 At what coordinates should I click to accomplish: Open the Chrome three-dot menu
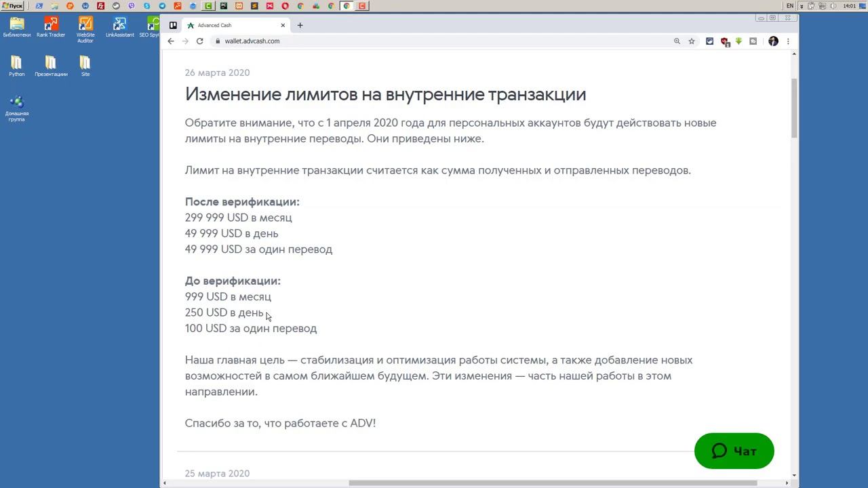click(788, 41)
